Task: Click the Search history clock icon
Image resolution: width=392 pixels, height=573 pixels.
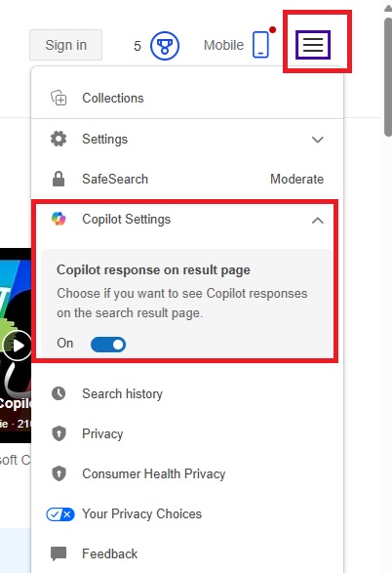Action: point(59,393)
